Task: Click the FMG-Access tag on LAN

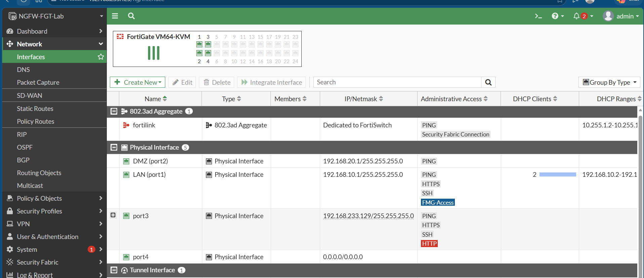Action: pyautogui.click(x=438, y=202)
